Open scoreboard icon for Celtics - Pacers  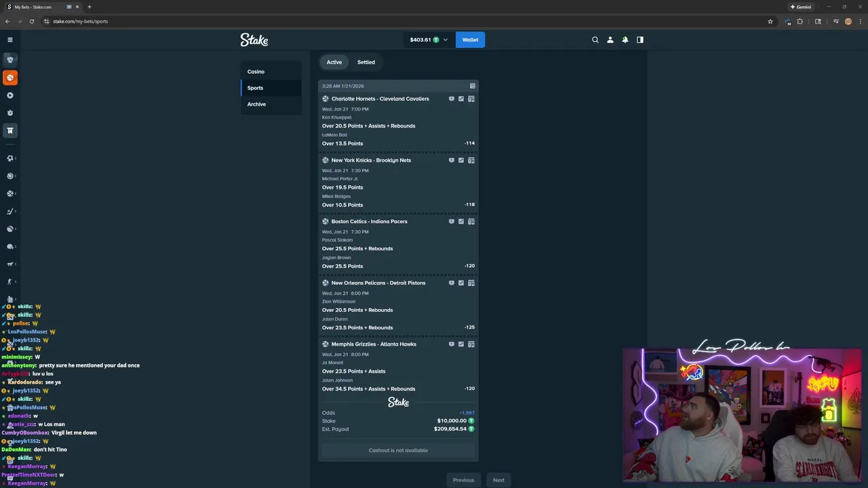(471, 222)
